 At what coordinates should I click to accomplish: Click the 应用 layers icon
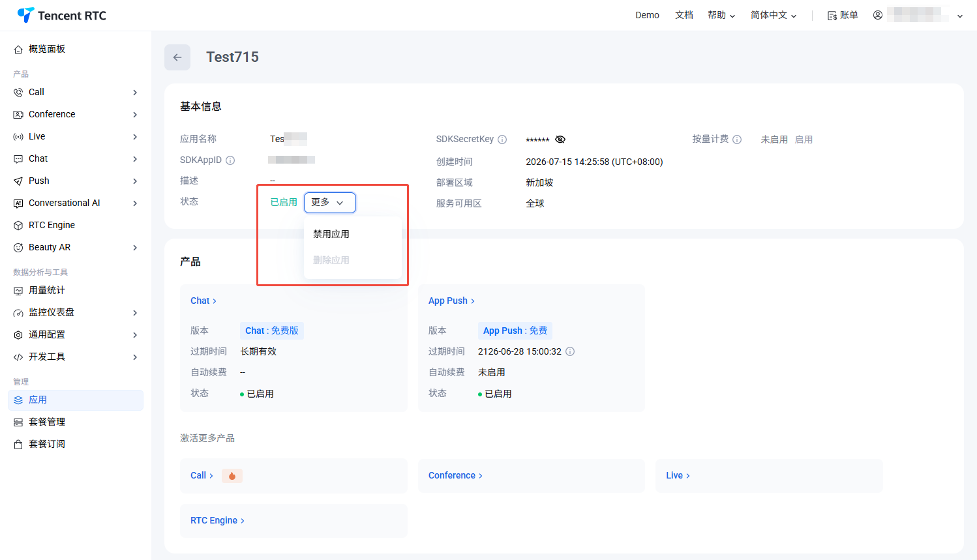coord(18,400)
